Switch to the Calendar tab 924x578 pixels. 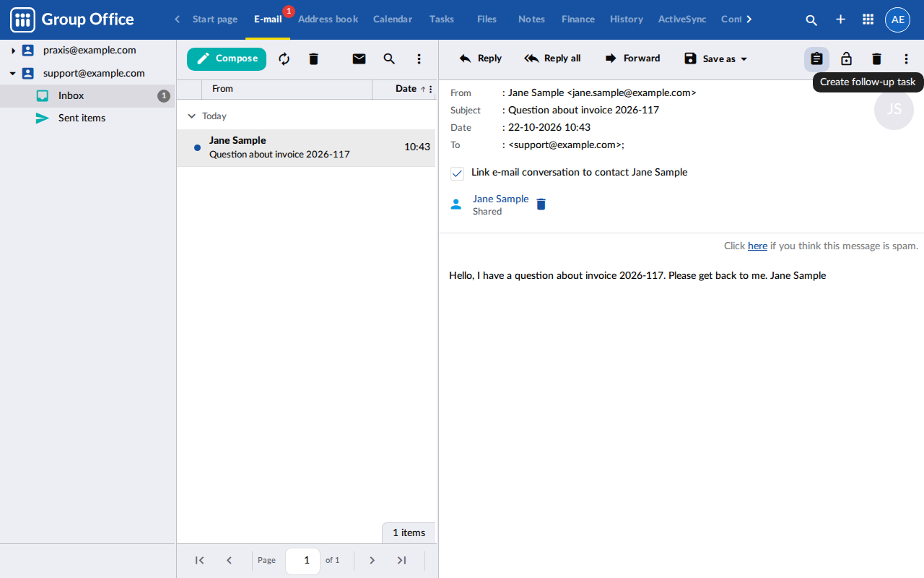click(x=393, y=20)
